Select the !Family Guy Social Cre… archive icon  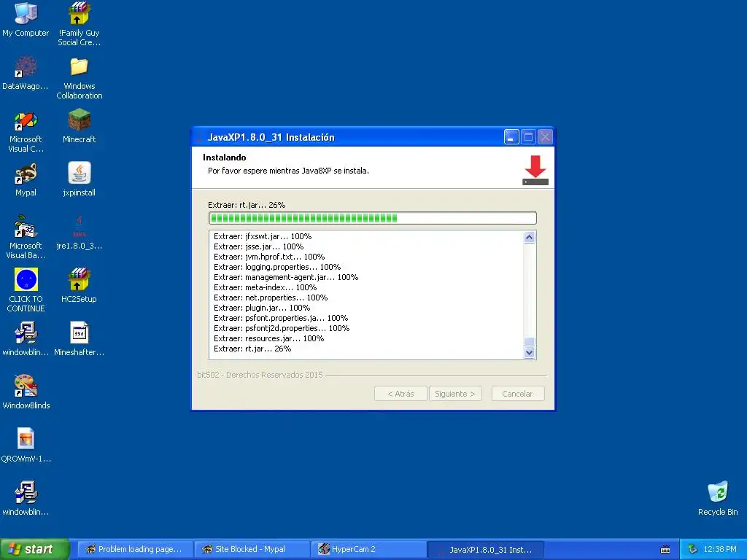(x=79, y=13)
